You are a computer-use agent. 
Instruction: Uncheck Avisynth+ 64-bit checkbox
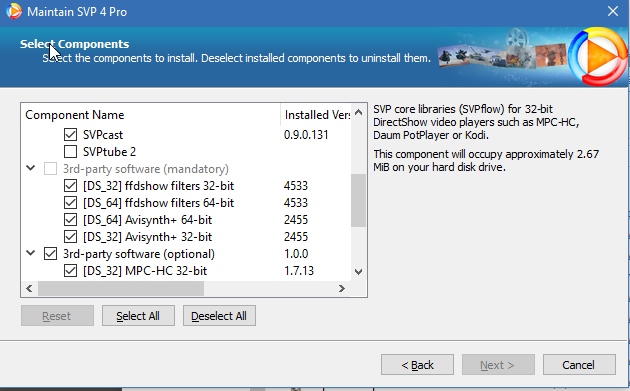tap(70, 220)
